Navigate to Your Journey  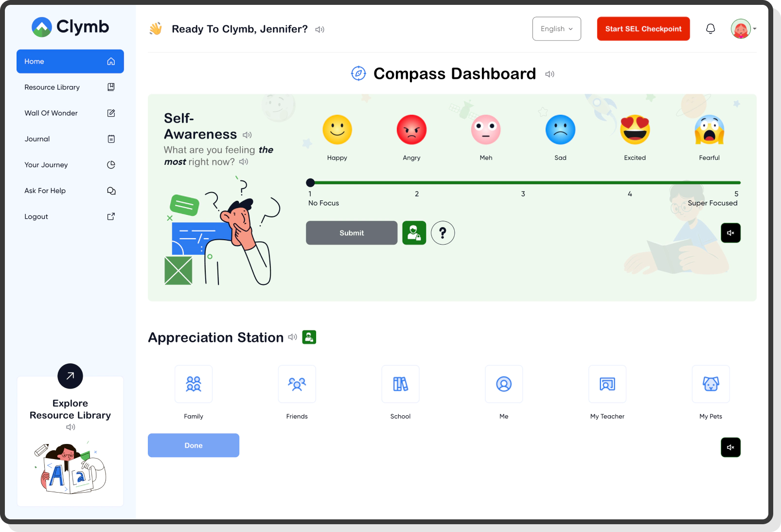[46, 164]
